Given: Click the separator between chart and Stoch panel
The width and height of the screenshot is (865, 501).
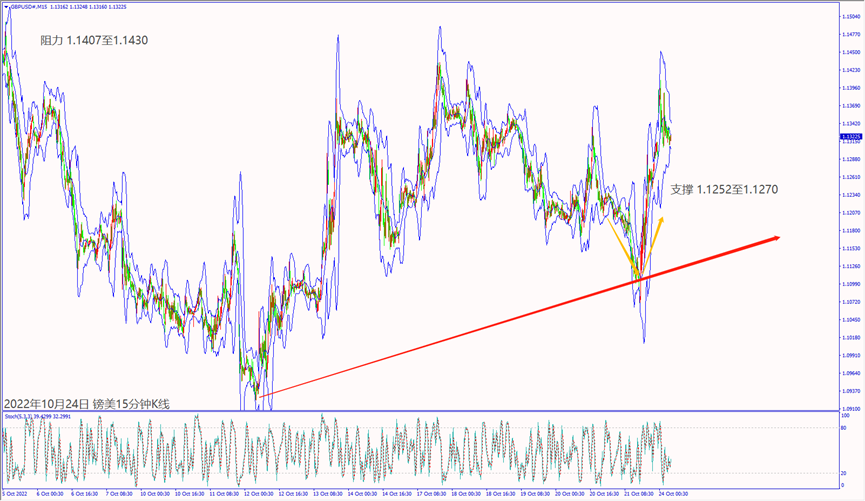Looking at the screenshot, I should (x=420, y=410).
